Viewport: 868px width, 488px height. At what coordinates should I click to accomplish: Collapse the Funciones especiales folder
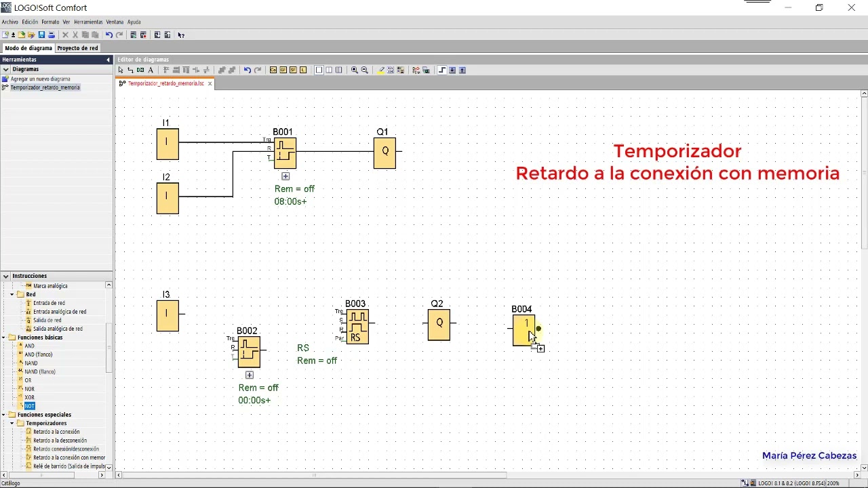coord(3,415)
